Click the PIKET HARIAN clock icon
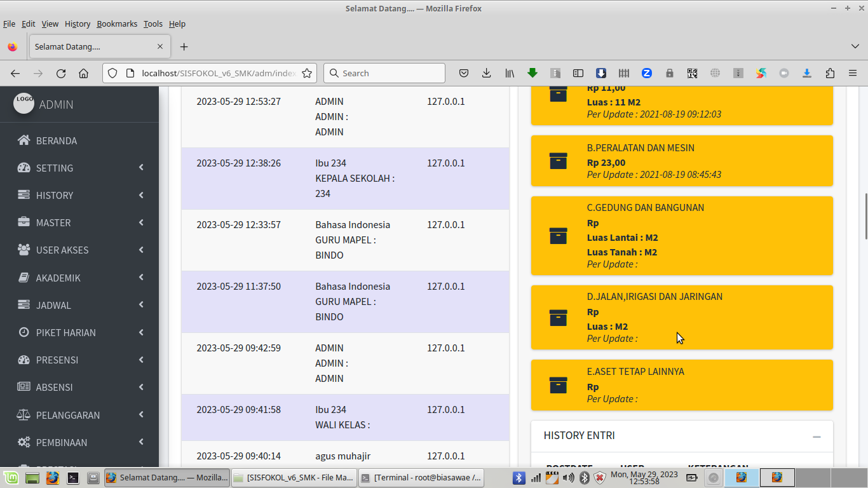 point(24,332)
